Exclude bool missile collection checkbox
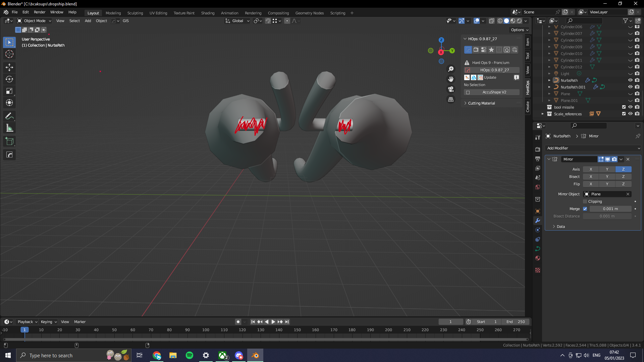This screenshot has height=362, width=644. click(624, 107)
